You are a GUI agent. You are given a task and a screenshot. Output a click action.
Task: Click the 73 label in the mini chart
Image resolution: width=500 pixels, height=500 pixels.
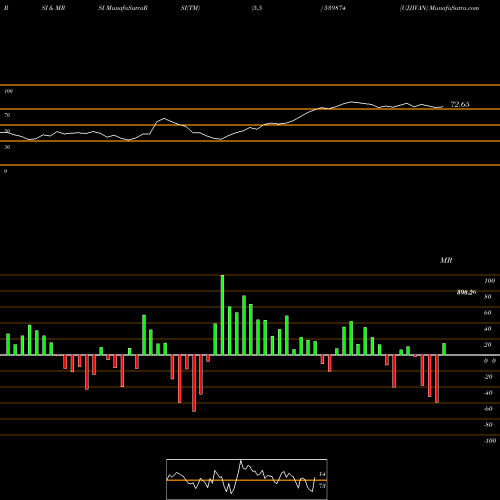[x=322, y=486]
